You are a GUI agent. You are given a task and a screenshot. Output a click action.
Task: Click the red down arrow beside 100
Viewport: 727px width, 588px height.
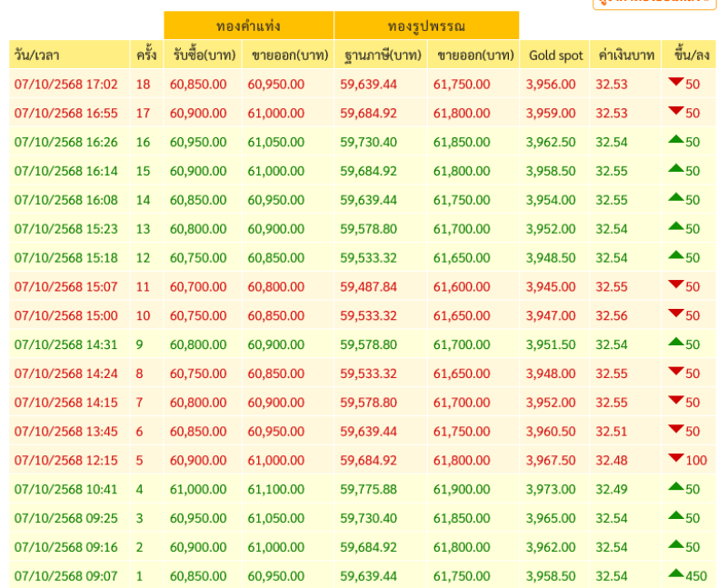[675, 458]
